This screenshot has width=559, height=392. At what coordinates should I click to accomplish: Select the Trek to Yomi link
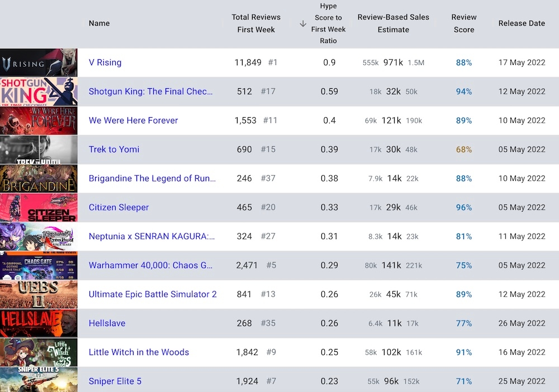pyautogui.click(x=114, y=150)
